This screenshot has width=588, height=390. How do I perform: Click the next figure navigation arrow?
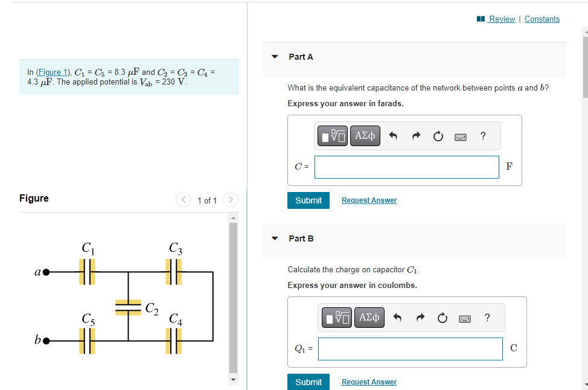(230, 200)
